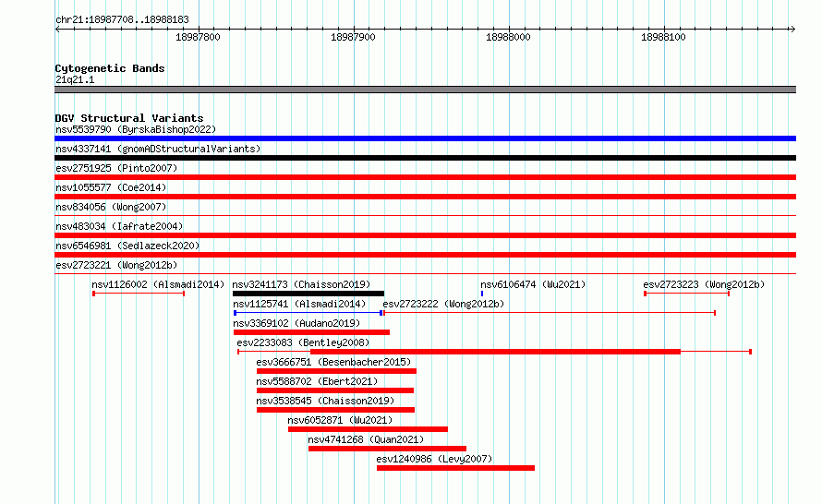Click nsv6546981 (Sedlazeck2020) label
This screenshot has width=822, height=504.
pos(127,246)
